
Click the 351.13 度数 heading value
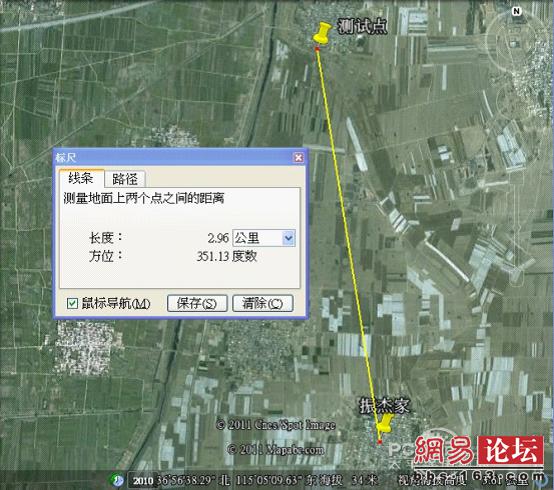coord(226,256)
